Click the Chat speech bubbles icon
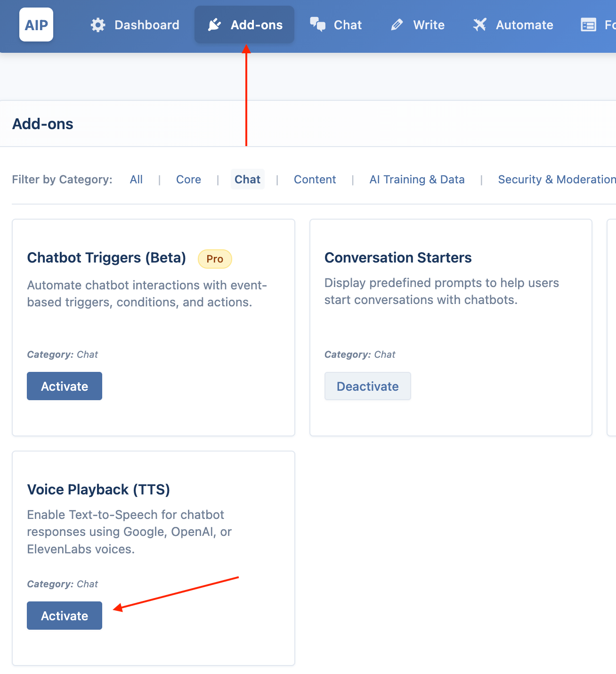 point(318,25)
